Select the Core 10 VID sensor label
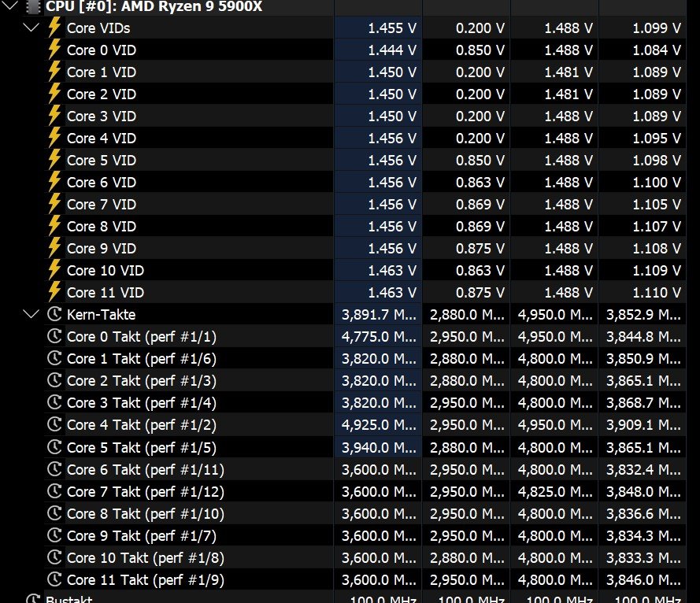This screenshot has width=700, height=603. pyautogui.click(x=106, y=271)
